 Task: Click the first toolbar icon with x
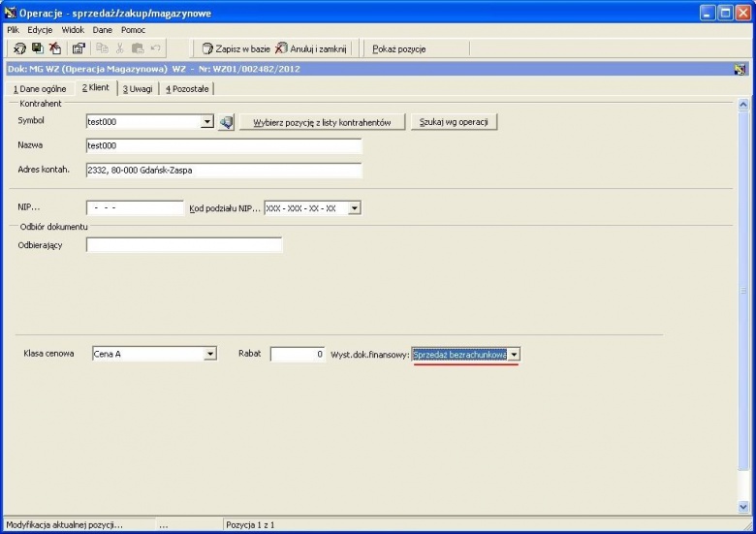(x=19, y=48)
